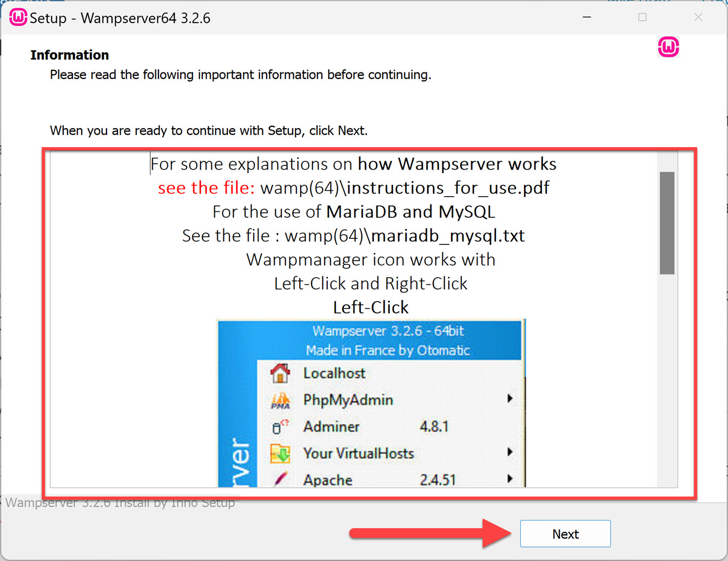Click the instructions_for_use.pdf file name
The height and width of the screenshot is (561, 728).
[448, 188]
